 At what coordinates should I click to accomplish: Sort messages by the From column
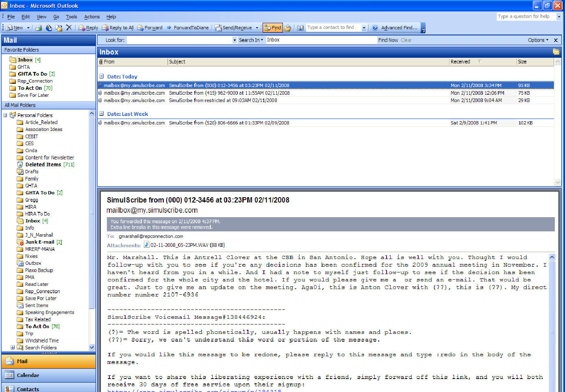click(x=135, y=62)
